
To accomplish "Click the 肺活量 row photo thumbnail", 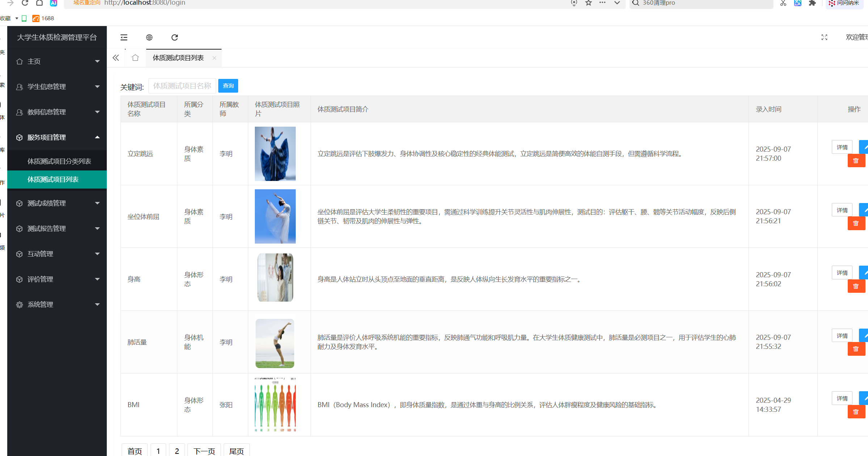I will click(275, 343).
